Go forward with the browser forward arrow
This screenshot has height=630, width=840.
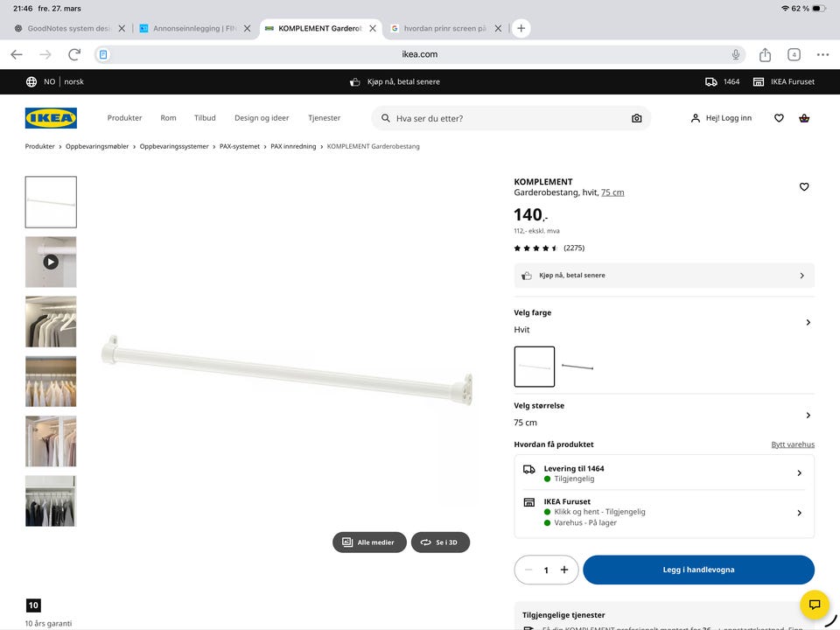45,54
